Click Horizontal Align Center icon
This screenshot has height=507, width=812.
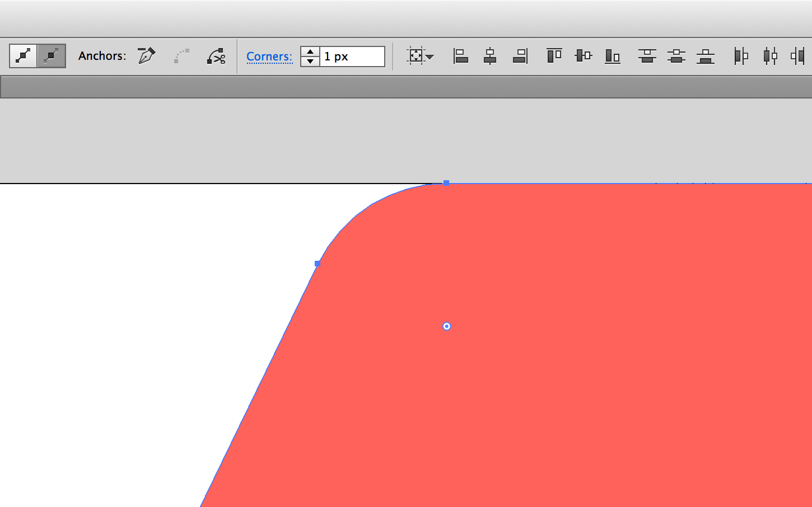click(x=490, y=56)
